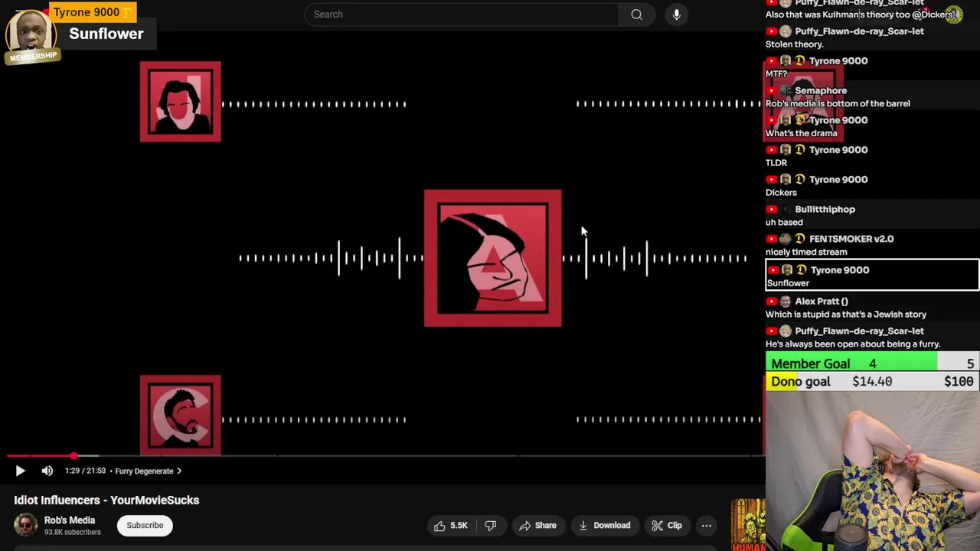Click the search magnifier icon
This screenshot has width=980, height=551.
[636, 15]
